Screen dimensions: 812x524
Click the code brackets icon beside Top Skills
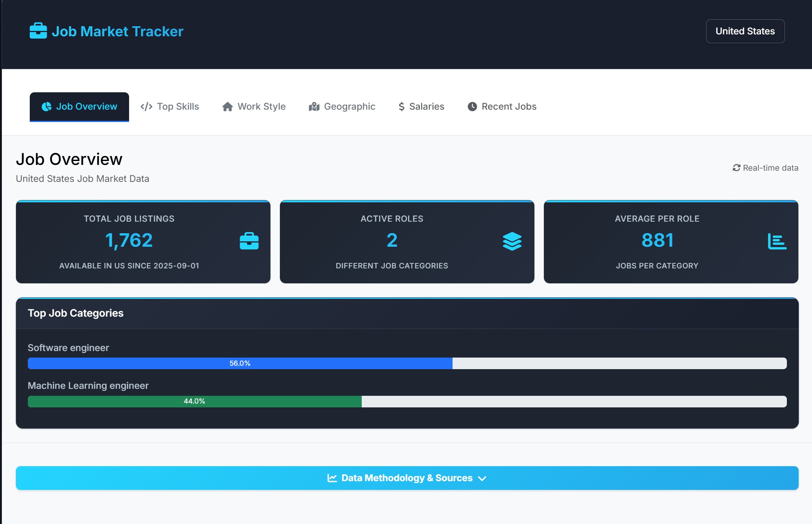pos(146,107)
